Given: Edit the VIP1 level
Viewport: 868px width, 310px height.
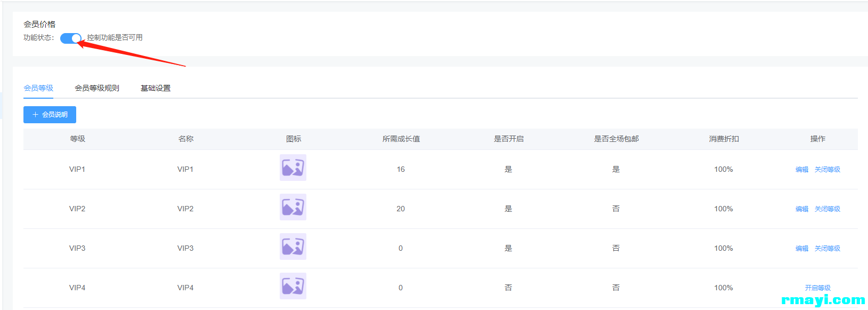Looking at the screenshot, I should point(802,170).
